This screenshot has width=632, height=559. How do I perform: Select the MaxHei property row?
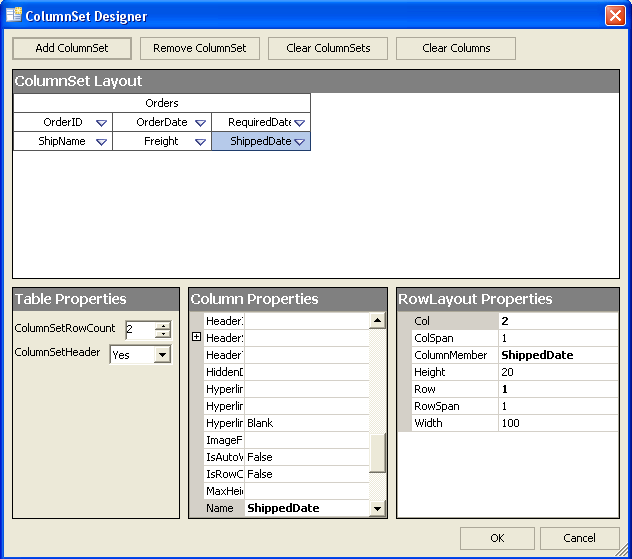point(286,491)
